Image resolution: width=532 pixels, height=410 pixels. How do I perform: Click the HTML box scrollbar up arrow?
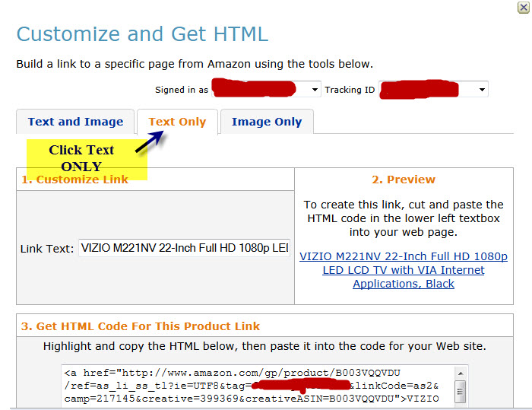coord(460,373)
